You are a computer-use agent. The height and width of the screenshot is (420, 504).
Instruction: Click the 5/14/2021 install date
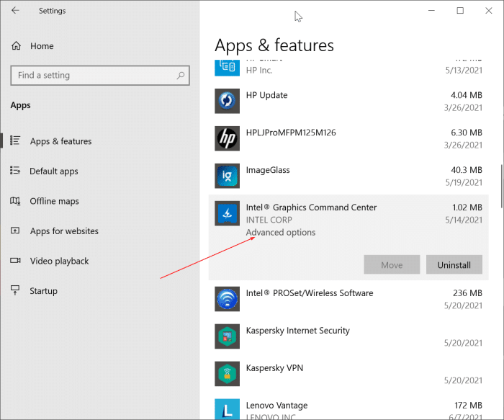[464, 220]
